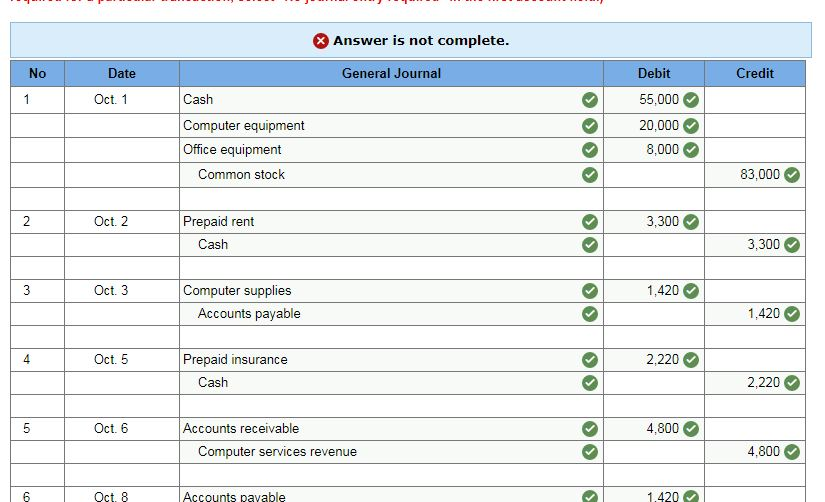The height and width of the screenshot is (502, 825).
Task: Click the green check next to Accounts payable on Oct. 3
Action: 590,314
